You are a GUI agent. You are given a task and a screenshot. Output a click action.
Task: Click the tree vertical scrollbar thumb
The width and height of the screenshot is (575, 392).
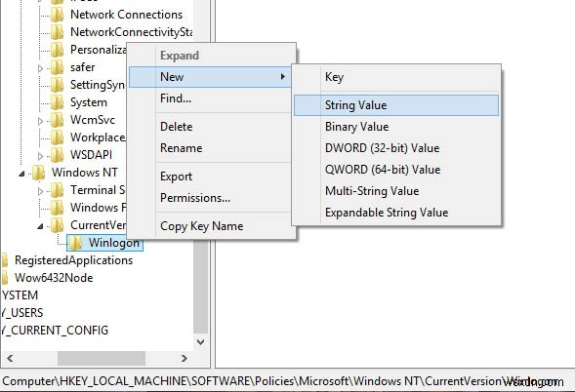tap(200, 288)
